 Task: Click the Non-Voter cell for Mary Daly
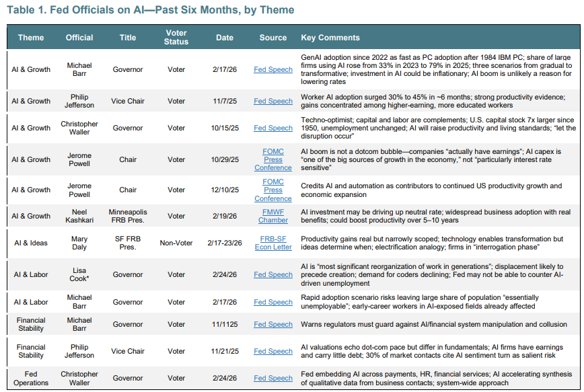tap(176, 243)
